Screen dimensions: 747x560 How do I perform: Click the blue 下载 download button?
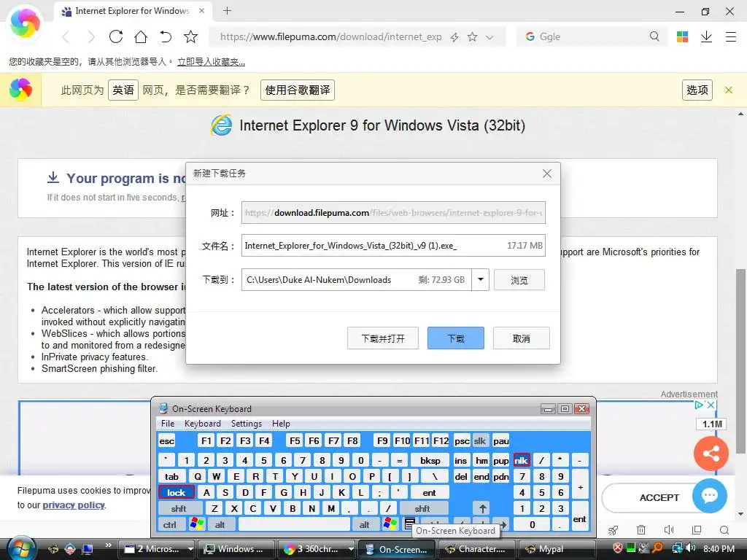456,338
